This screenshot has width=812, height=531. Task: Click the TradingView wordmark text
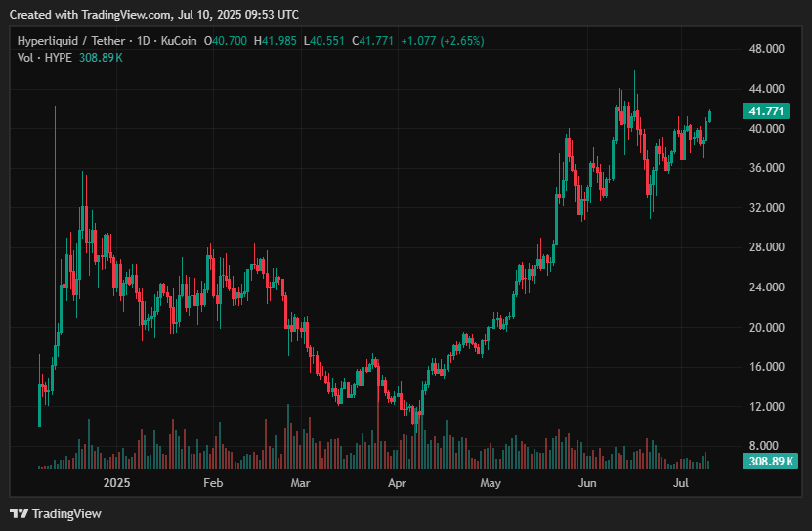point(66,513)
